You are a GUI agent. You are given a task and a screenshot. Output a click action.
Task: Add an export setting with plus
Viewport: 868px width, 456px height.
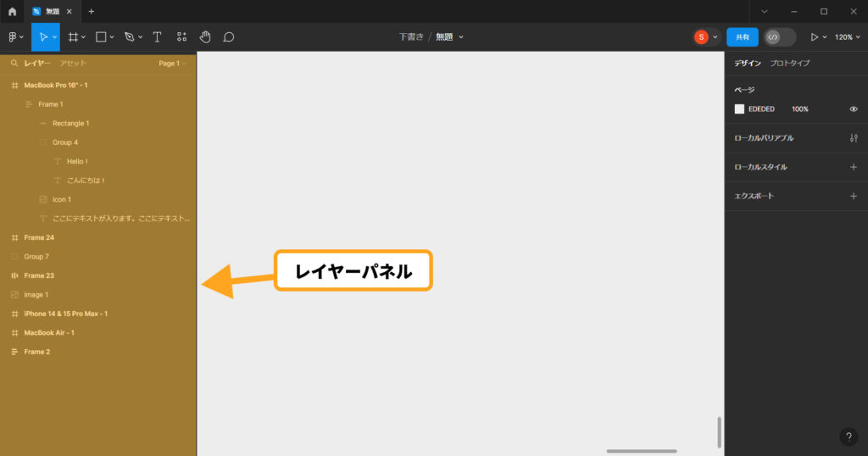854,196
